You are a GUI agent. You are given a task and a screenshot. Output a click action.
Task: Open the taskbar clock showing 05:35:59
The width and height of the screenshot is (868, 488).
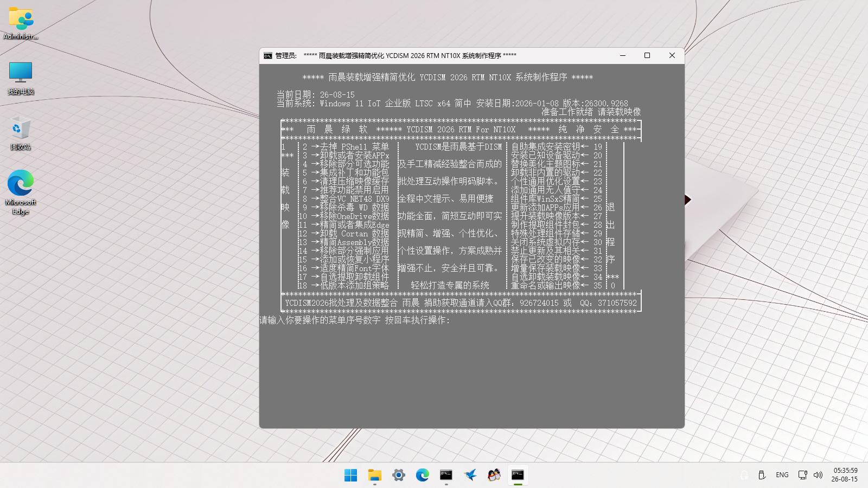pyautogui.click(x=845, y=475)
